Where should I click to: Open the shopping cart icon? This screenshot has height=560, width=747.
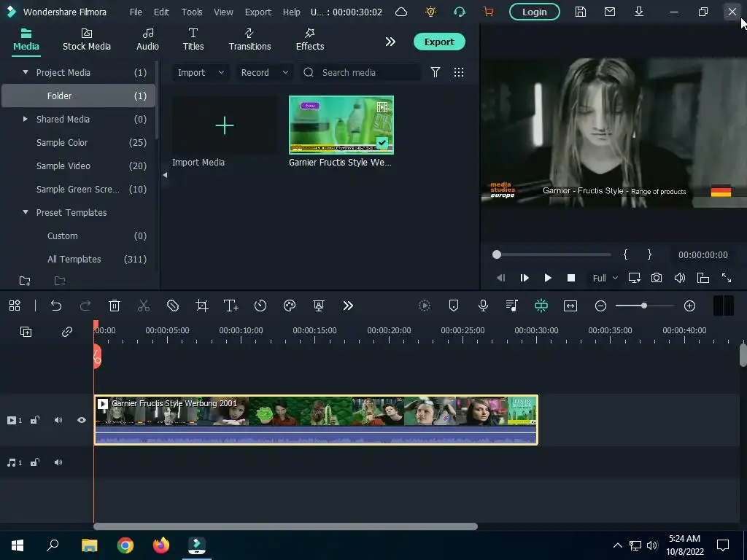488,12
